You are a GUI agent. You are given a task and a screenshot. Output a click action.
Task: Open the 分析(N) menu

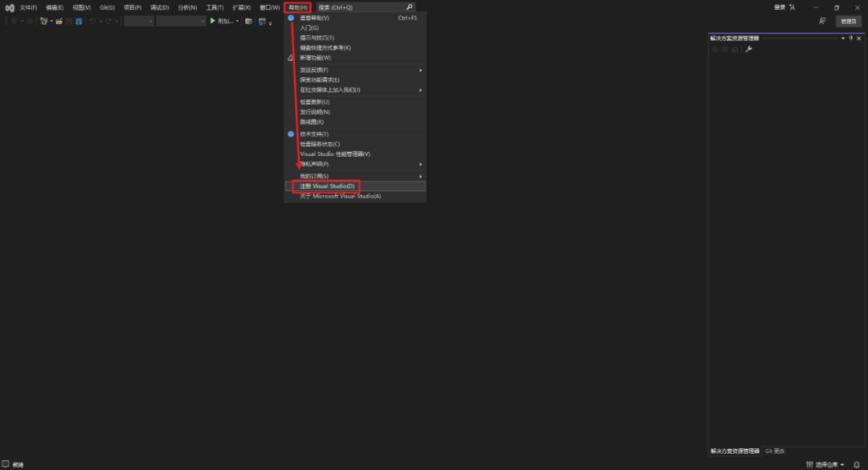pyautogui.click(x=187, y=8)
